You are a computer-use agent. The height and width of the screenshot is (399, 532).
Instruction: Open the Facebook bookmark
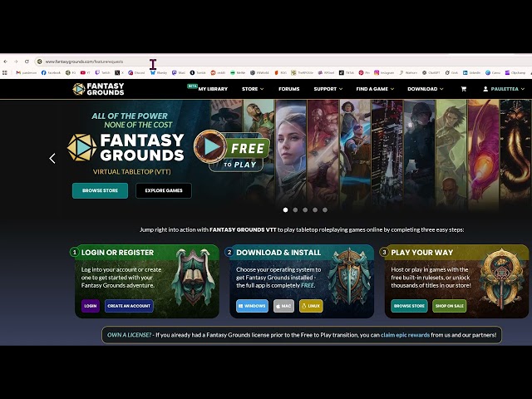coord(51,72)
